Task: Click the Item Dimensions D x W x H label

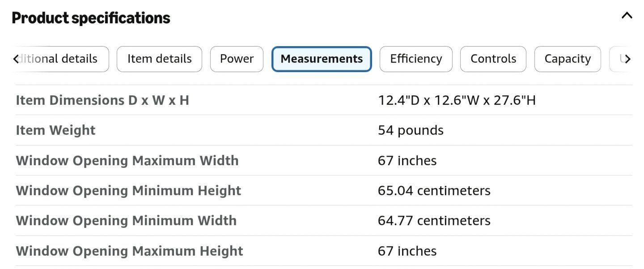Action: click(x=102, y=100)
